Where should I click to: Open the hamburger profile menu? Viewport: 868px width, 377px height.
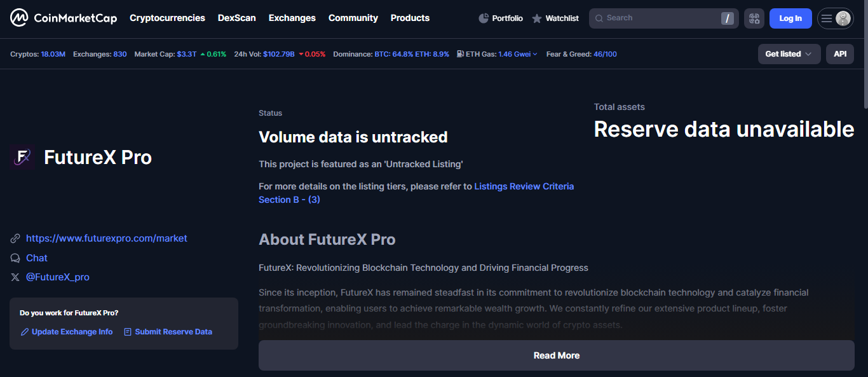point(827,18)
